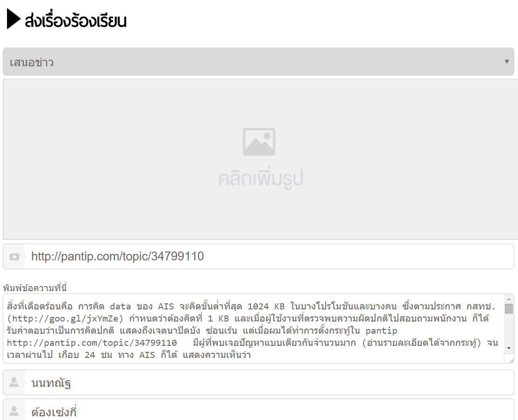Open the เสนอข่าว category dropdown
Image resolution: width=518 pixels, height=420 pixels.
tap(258, 62)
